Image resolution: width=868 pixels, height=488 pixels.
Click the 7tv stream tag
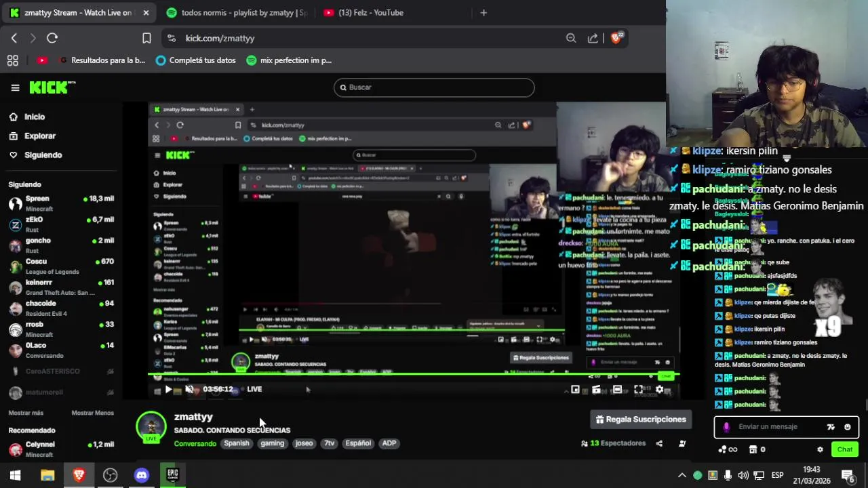point(329,443)
